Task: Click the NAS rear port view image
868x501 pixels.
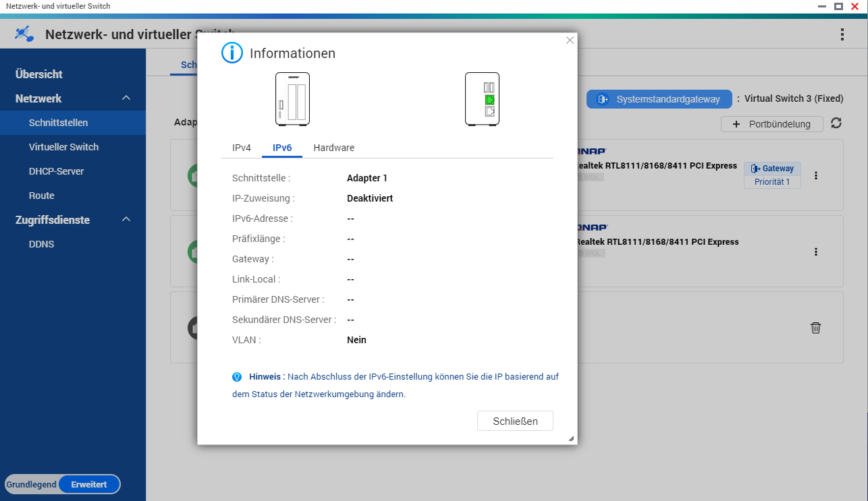Action: click(x=482, y=99)
